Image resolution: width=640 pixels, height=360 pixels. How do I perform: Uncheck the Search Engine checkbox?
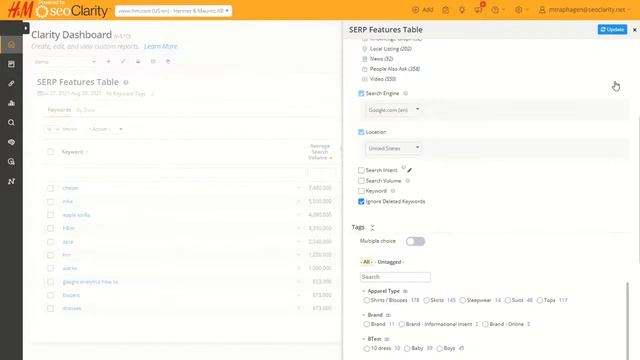[x=361, y=93]
